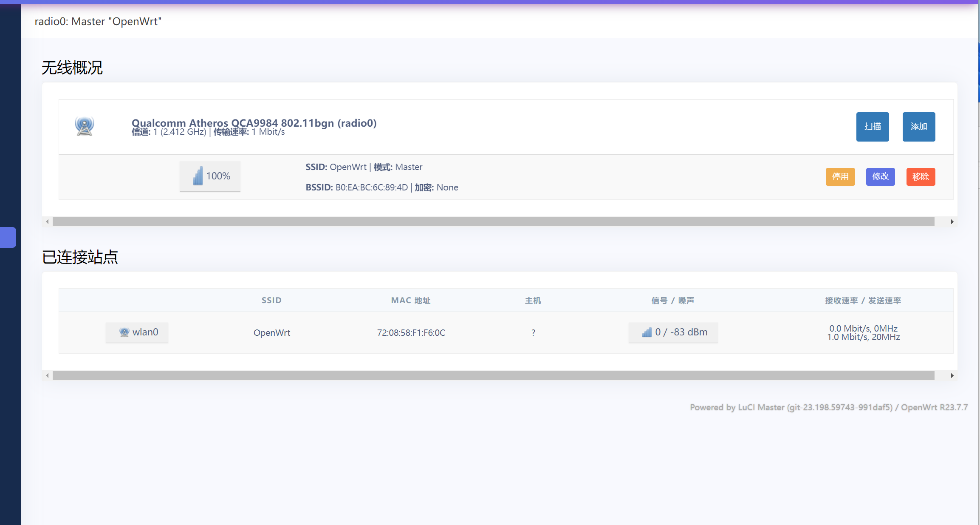Click the wlan0 interface icon
Viewport: 980px width, 525px height.
[x=124, y=332]
